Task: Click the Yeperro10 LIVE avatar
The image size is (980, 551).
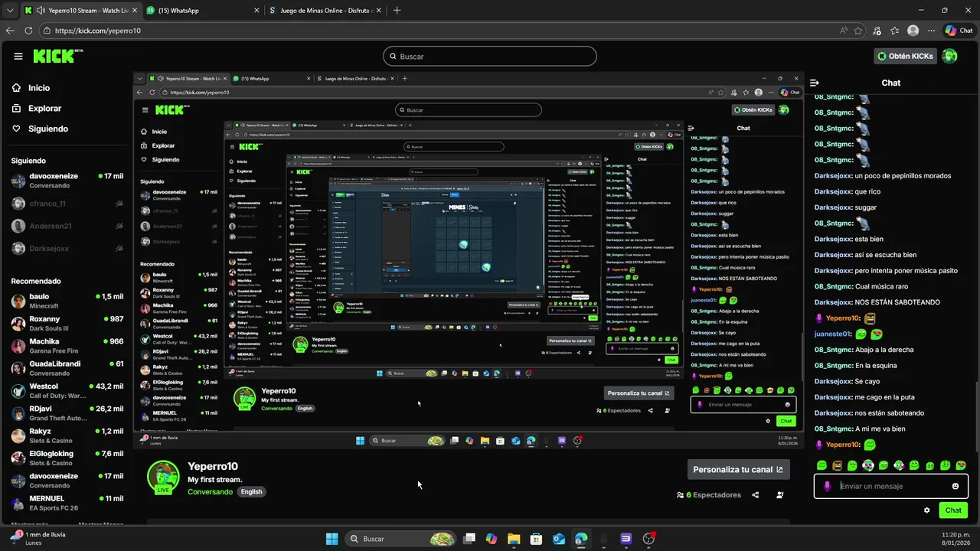Action: click(163, 478)
